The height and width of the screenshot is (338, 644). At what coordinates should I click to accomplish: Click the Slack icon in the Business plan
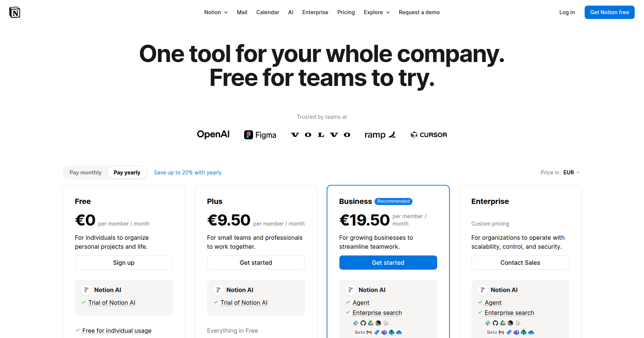(356, 323)
